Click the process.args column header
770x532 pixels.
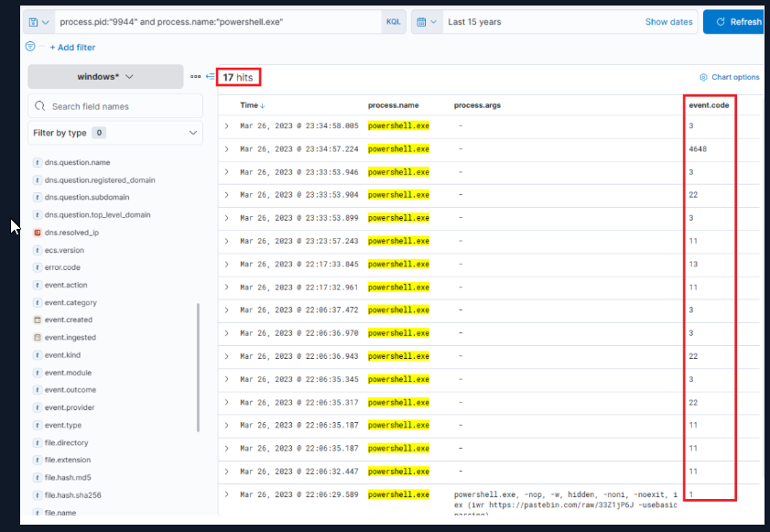[x=477, y=105]
